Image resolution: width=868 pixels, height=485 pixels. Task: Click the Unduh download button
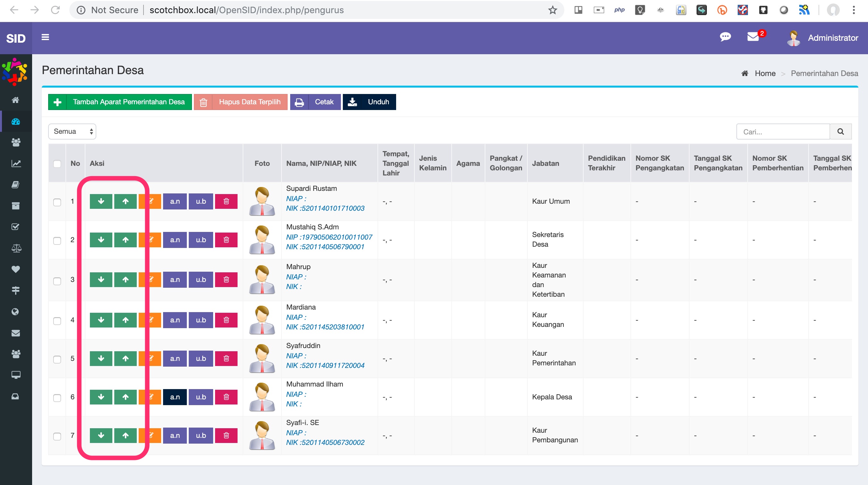point(369,102)
